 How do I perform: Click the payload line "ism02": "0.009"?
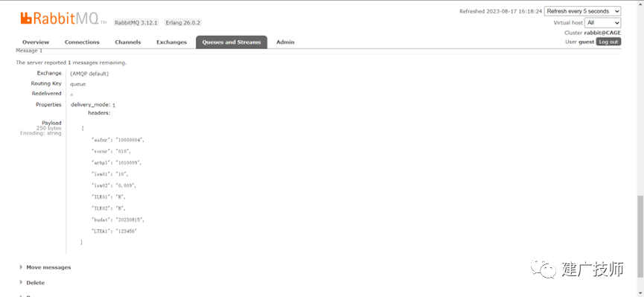pos(114,185)
